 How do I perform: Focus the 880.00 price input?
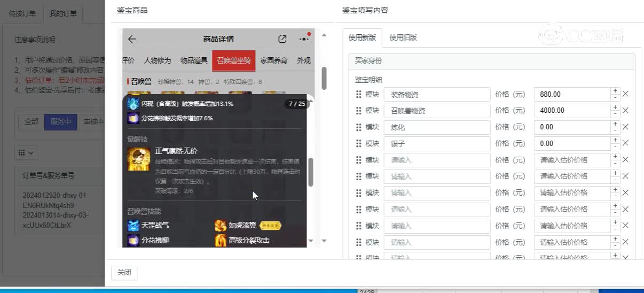(x=572, y=94)
